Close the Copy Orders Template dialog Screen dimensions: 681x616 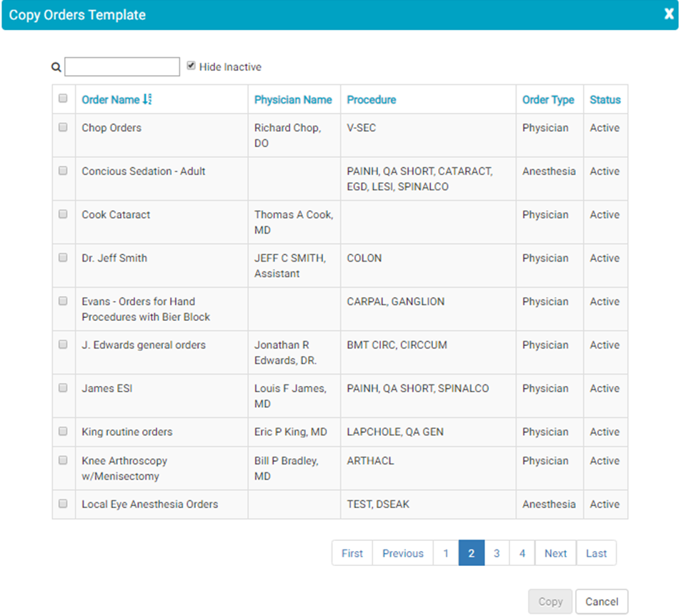[x=668, y=14]
